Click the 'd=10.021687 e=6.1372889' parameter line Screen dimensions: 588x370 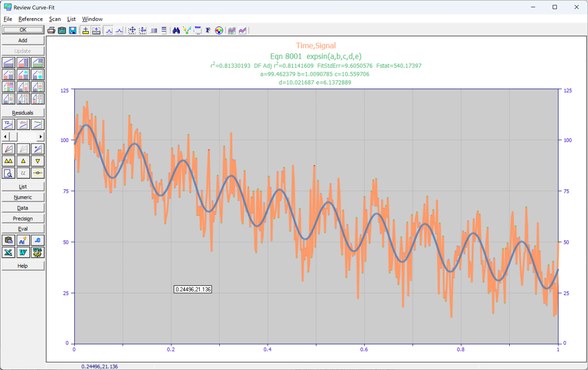315,82
